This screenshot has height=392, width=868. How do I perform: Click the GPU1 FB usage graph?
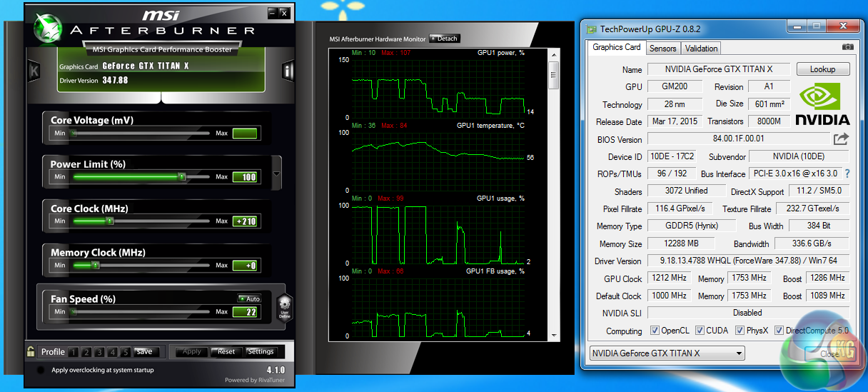(x=438, y=307)
